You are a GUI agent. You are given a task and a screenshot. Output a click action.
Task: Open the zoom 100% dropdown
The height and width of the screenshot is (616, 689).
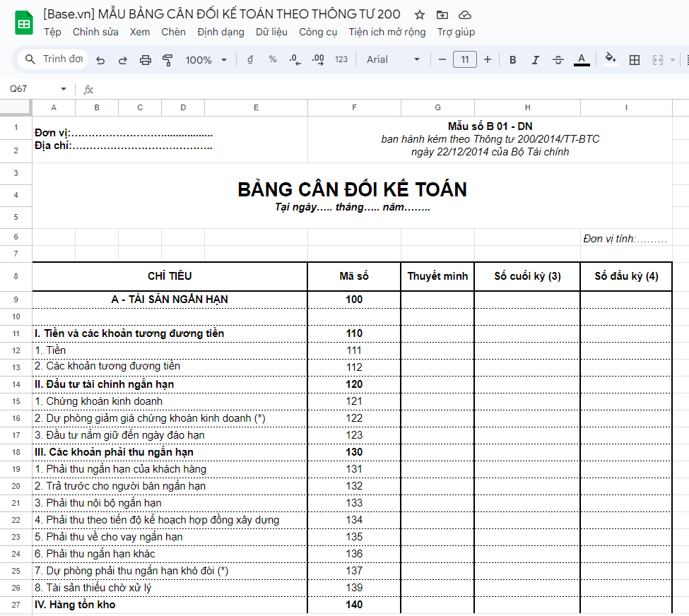click(206, 60)
